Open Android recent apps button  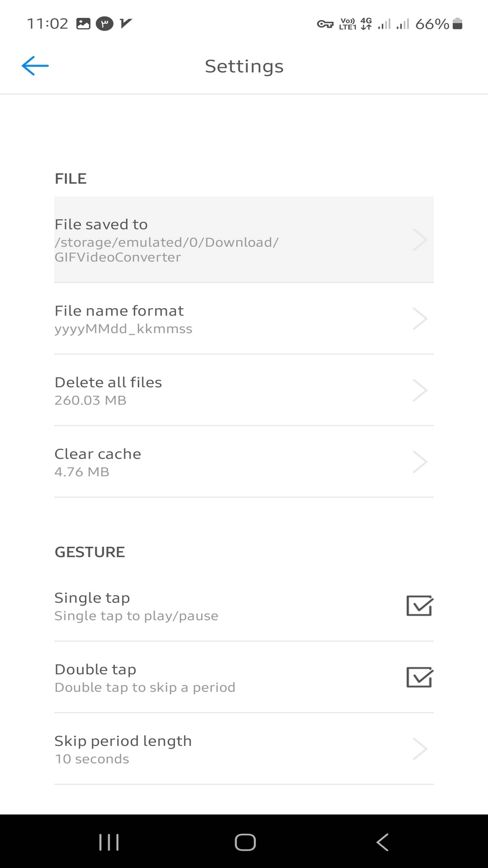coord(109,842)
